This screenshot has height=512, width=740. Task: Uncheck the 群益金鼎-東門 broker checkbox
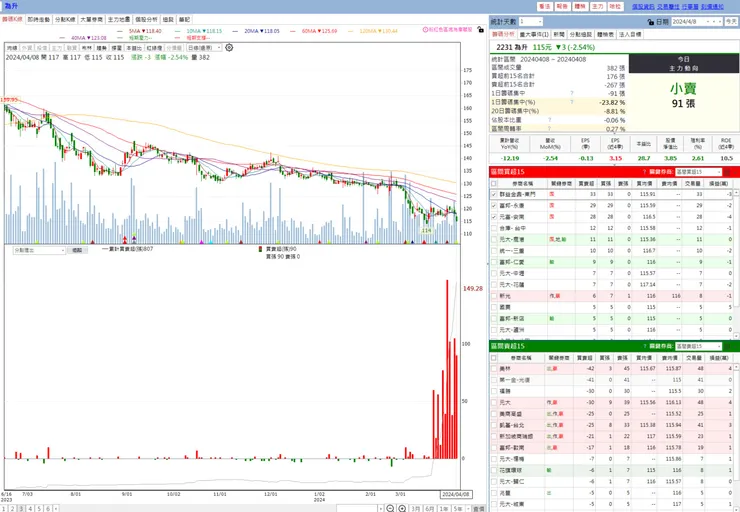click(x=494, y=194)
